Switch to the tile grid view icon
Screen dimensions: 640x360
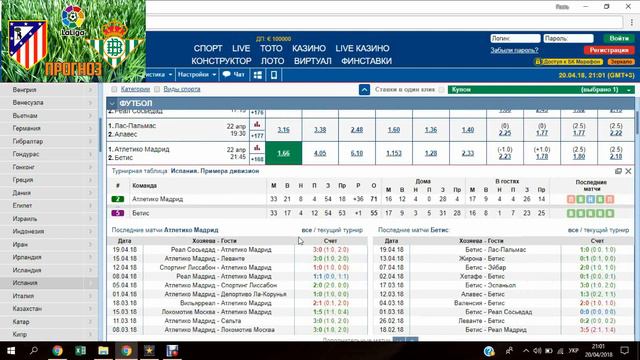coord(258,75)
